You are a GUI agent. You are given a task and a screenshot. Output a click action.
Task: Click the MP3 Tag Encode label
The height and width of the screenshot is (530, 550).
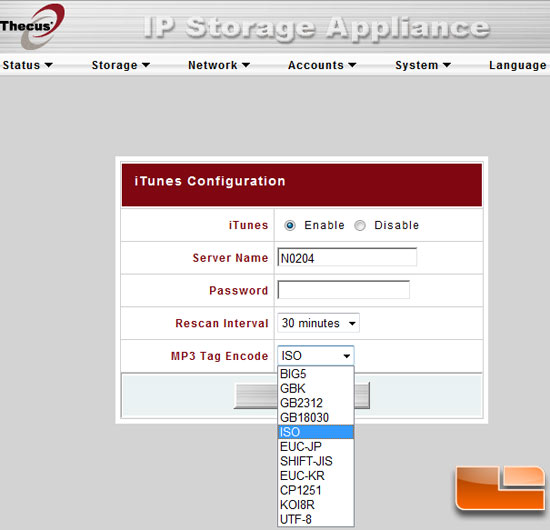[x=220, y=356]
